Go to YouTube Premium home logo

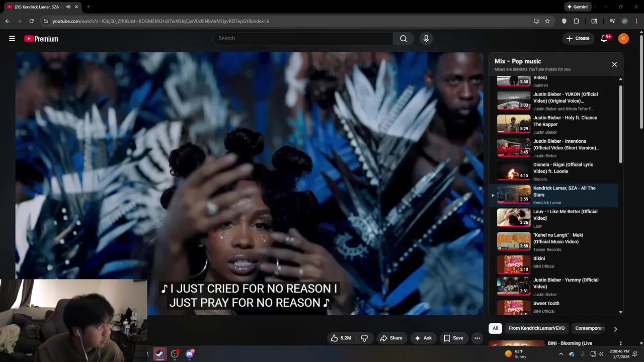coord(41,39)
